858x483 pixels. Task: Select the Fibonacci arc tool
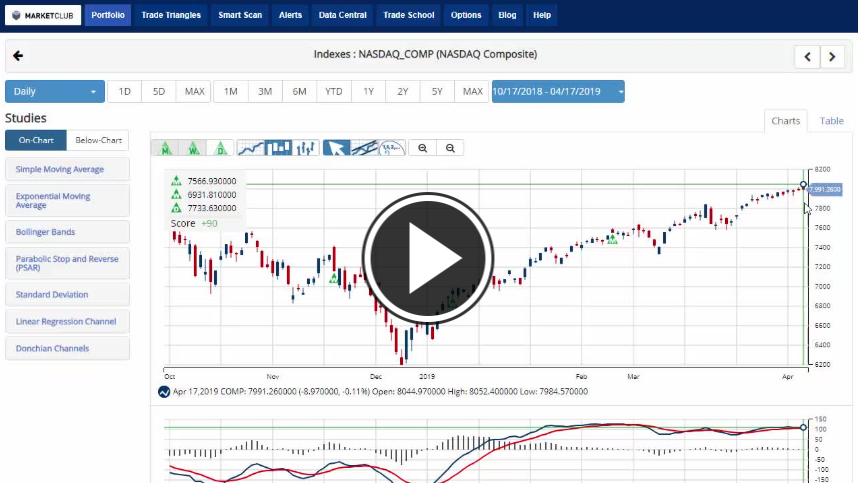(x=392, y=148)
